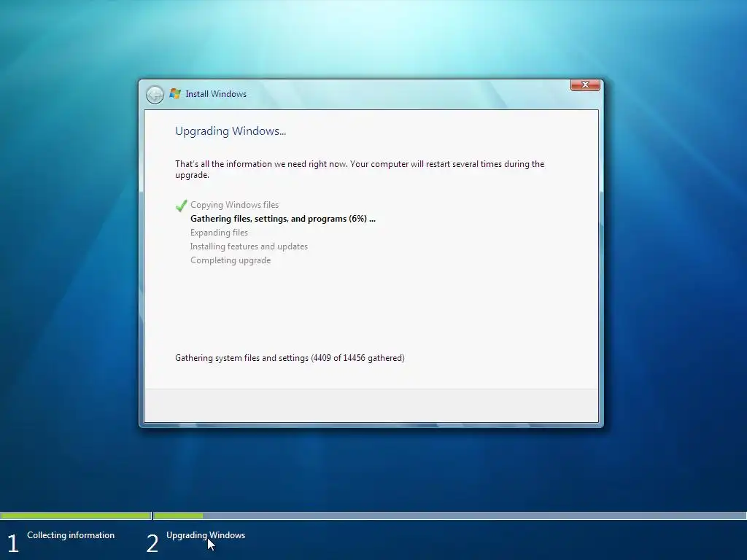Click the 'Collecting information' stage label
Viewport: 747px width, 560px height.
click(x=71, y=535)
